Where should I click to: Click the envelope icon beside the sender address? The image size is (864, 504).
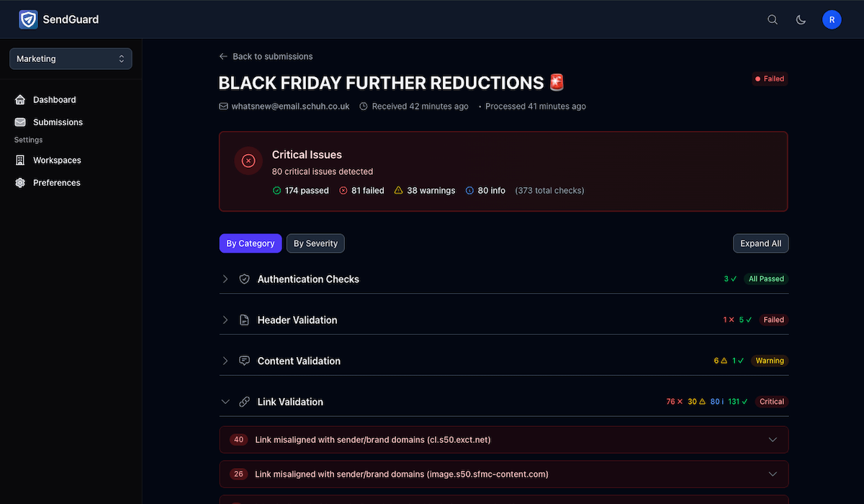click(x=223, y=106)
